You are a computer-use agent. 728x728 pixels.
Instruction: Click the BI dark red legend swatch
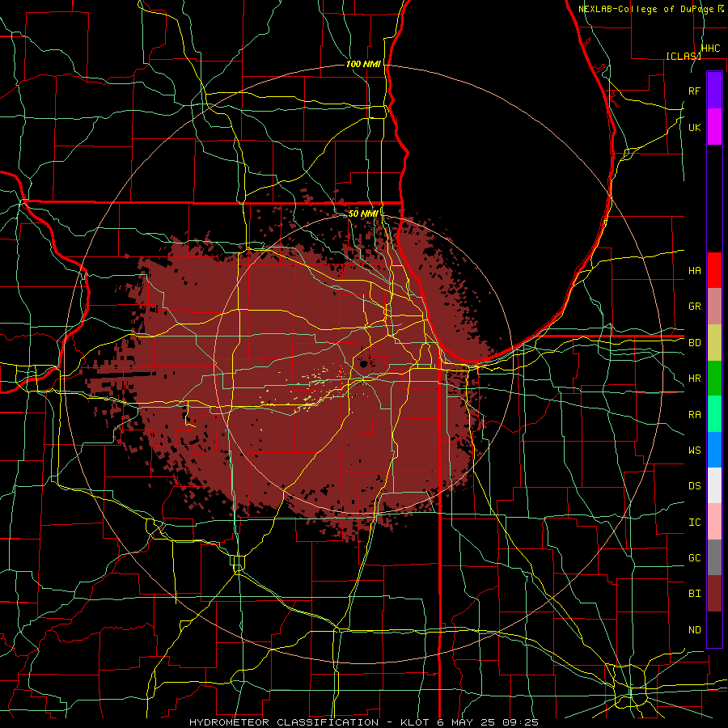tap(714, 594)
